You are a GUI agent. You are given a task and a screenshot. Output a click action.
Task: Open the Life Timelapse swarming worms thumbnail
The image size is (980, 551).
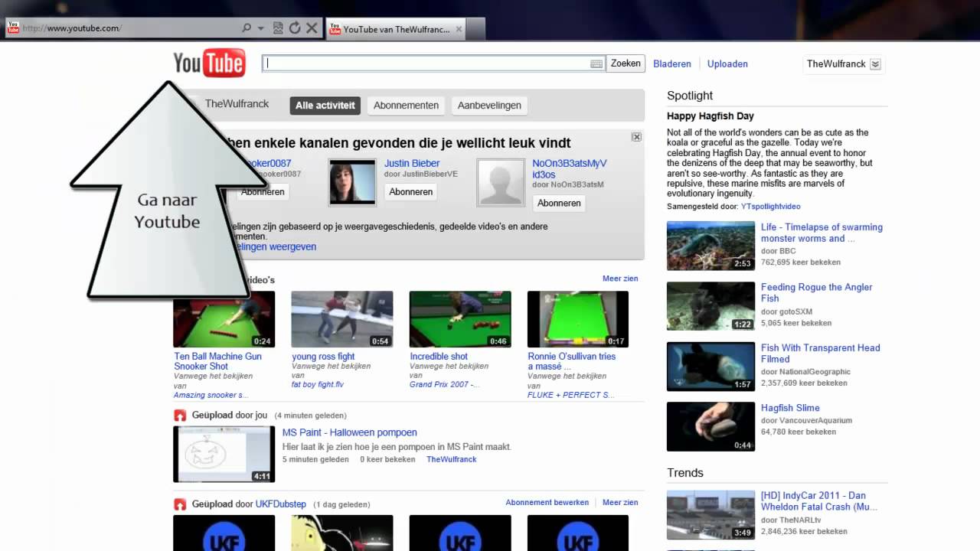710,246
